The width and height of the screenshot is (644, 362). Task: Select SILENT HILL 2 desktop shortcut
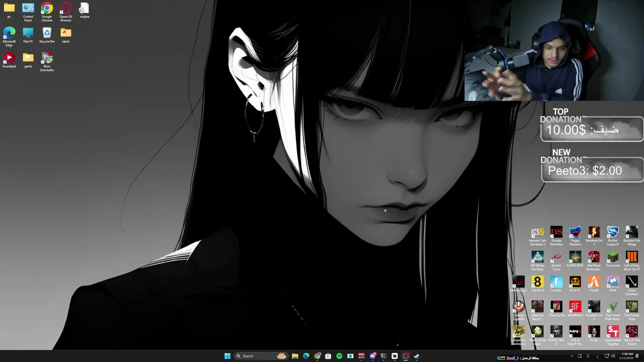[x=556, y=336]
